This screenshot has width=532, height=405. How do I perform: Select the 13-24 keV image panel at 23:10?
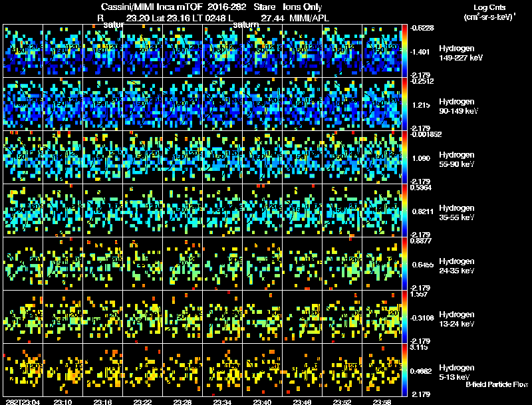(63, 317)
